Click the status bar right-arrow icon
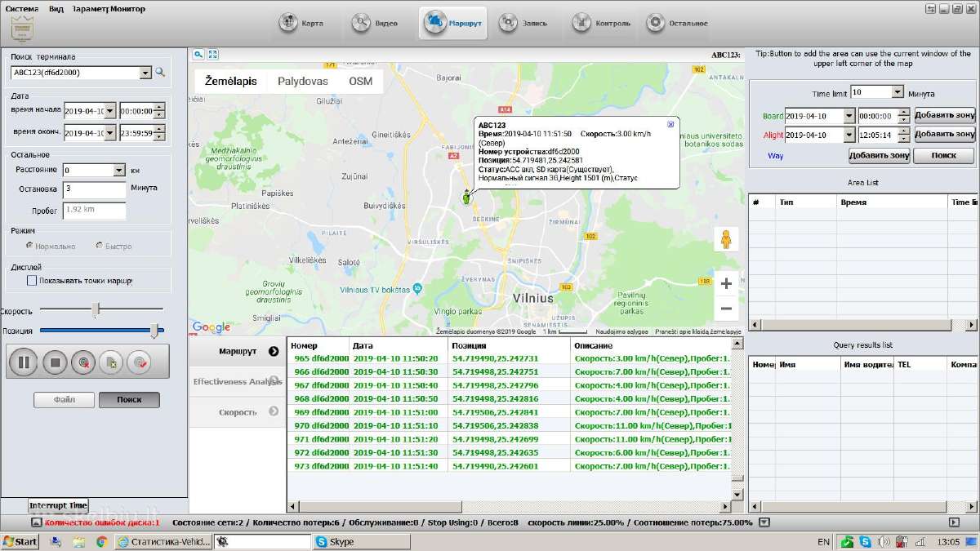Viewport: 980px width, 551px height. (x=954, y=522)
